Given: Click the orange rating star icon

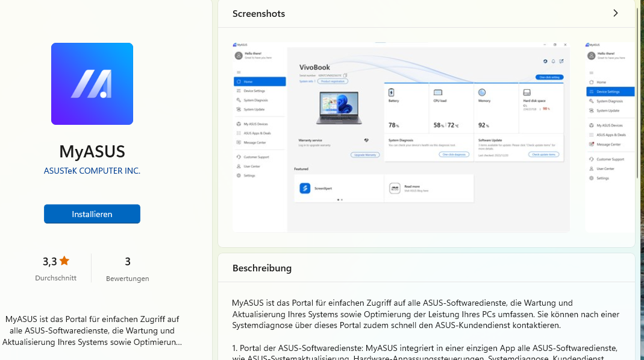Looking at the screenshot, I should pyautogui.click(x=64, y=261).
